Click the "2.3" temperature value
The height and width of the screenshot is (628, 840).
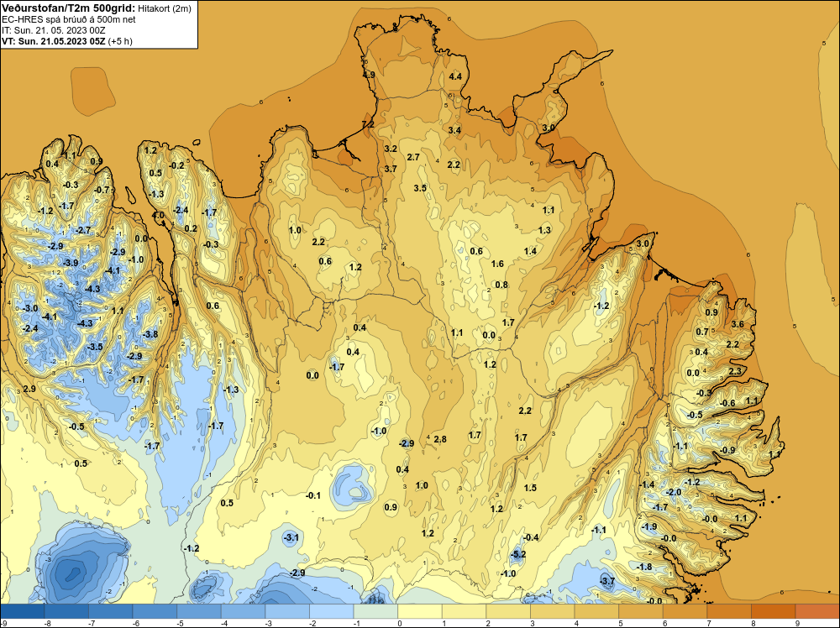(735, 371)
